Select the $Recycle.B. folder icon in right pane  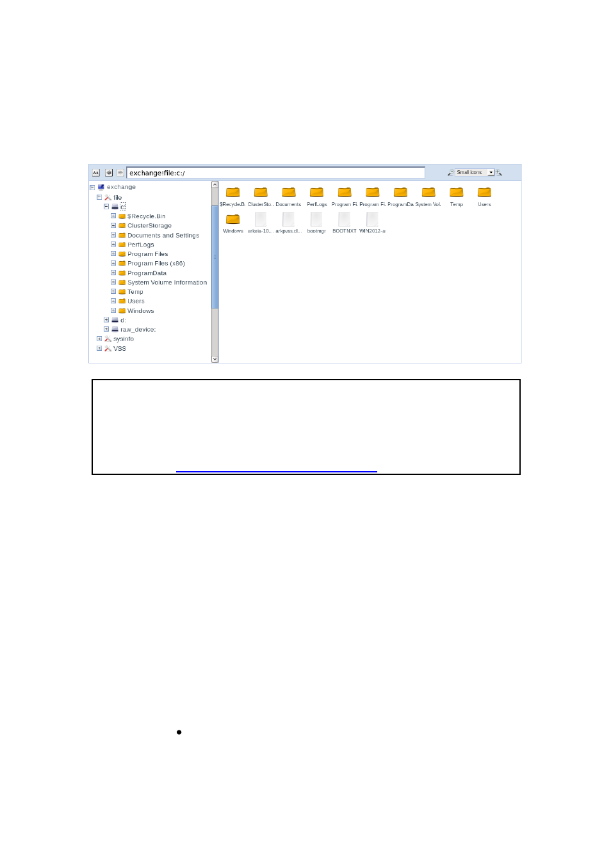233,192
